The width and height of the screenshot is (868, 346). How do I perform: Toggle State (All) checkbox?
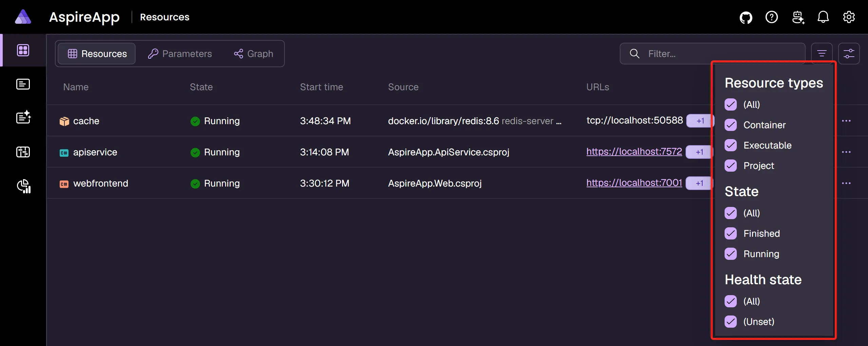(x=731, y=213)
